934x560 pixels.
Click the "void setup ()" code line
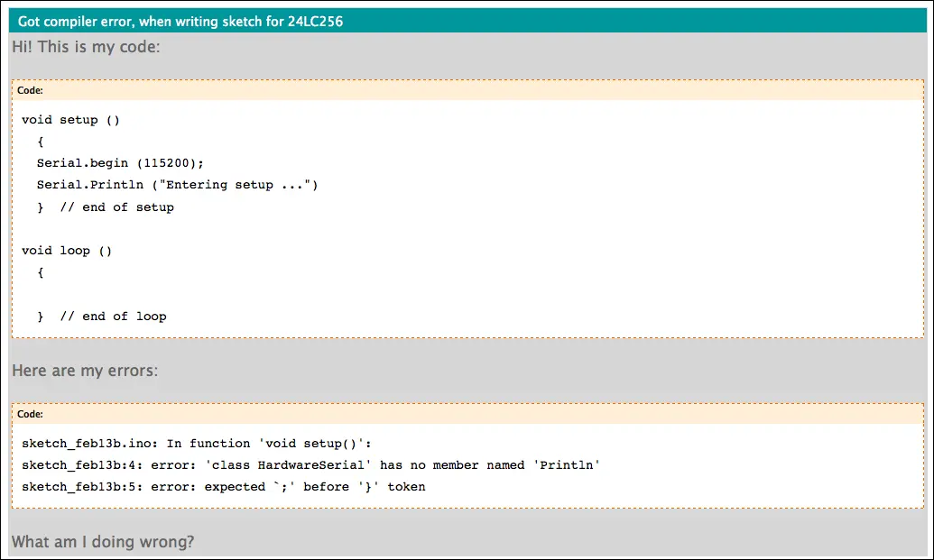[x=70, y=120]
